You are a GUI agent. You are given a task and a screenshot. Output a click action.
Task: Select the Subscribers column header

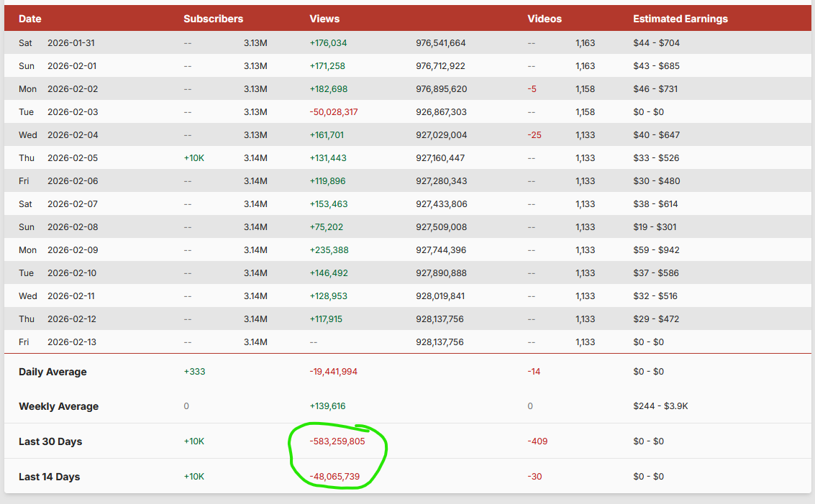[x=213, y=19]
